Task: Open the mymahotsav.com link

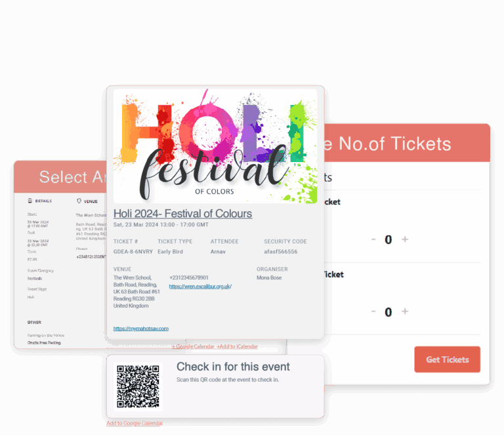Action: (141, 329)
